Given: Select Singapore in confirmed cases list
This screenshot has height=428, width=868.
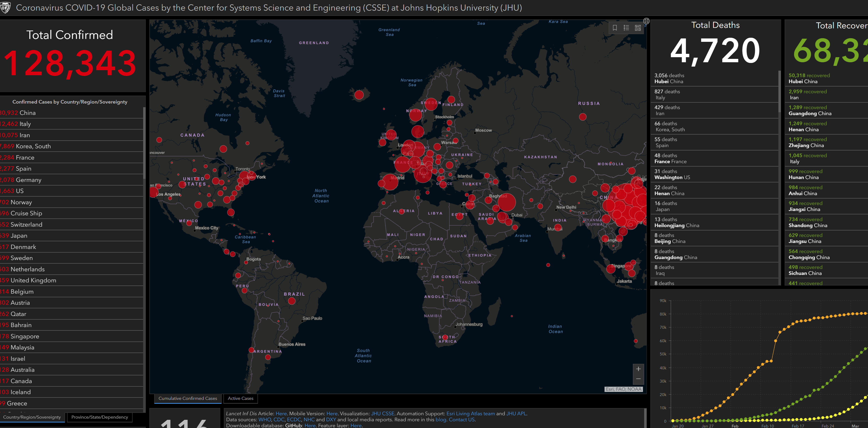Looking at the screenshot, I should (x=71, y=336).
